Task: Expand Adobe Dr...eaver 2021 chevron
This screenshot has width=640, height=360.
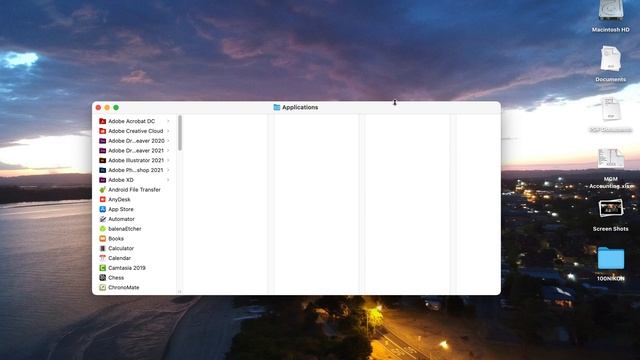Action: pyautogui.click(x=168, y=151)
